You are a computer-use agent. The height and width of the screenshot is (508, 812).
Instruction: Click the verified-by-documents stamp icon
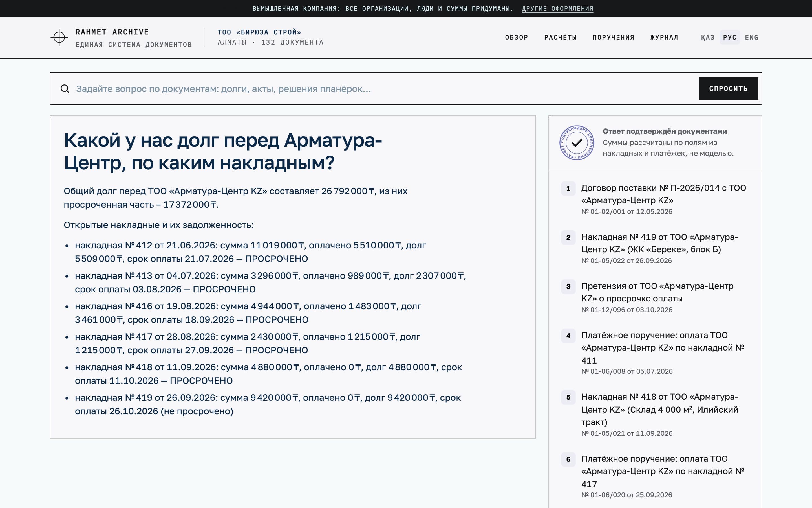pos(577,143)
